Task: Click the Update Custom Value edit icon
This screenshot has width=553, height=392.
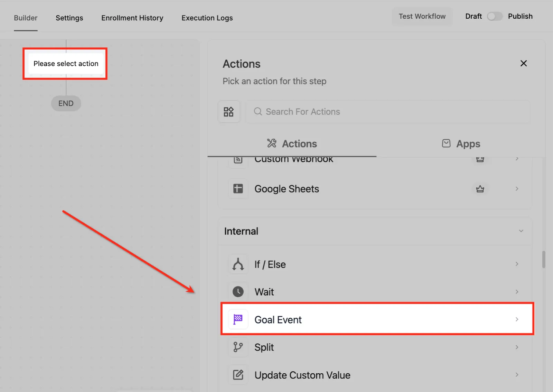Action: click(x=238, y=375)
